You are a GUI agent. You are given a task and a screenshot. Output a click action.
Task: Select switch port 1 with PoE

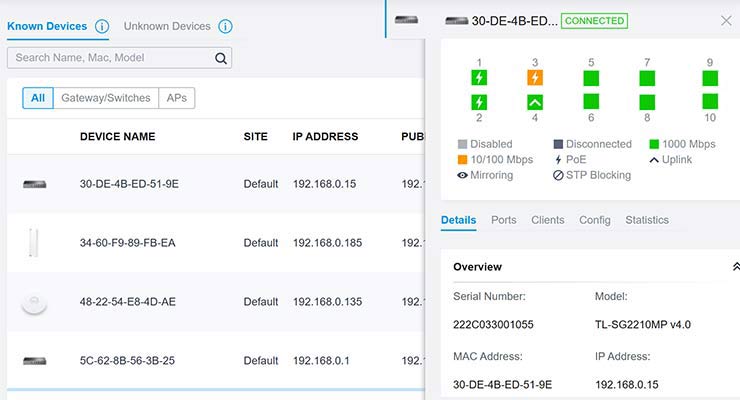point(479,78)
